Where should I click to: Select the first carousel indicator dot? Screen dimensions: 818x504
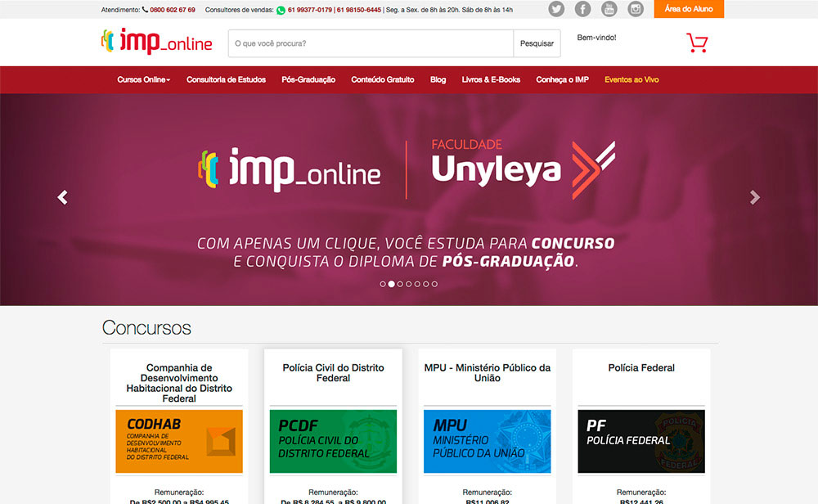[x=382, y=284]
